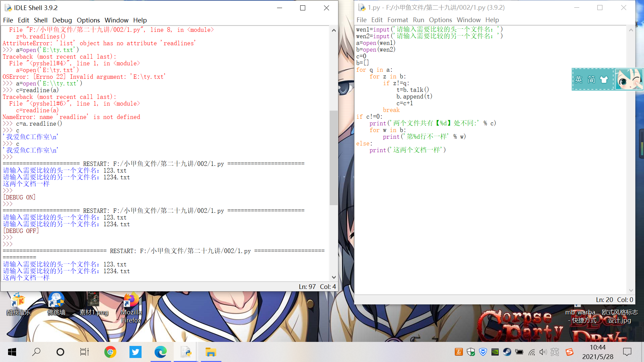Open NVIDIA tray icon
The width and height of the screenshot is (644, 362).
495,352
